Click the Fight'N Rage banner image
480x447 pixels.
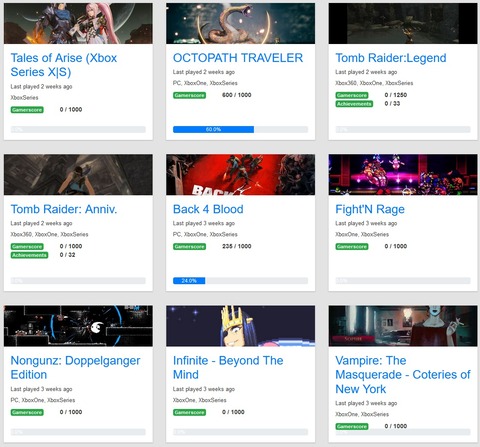click(403, 175)
